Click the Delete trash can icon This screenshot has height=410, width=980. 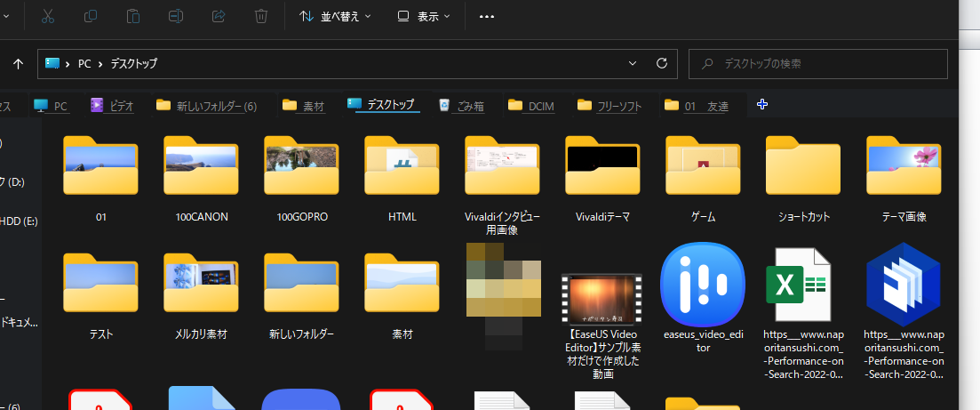click(261, 16)
